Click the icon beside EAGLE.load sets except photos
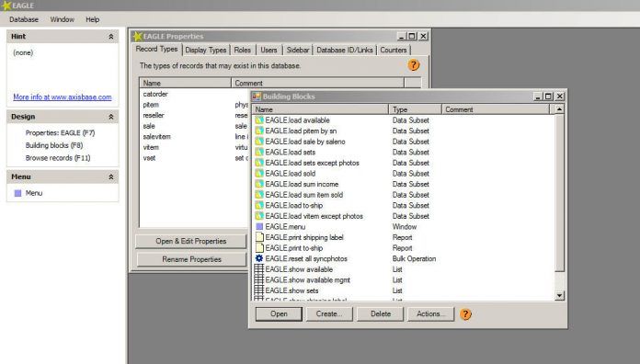 pyautogui.click(x=258, y=163)
